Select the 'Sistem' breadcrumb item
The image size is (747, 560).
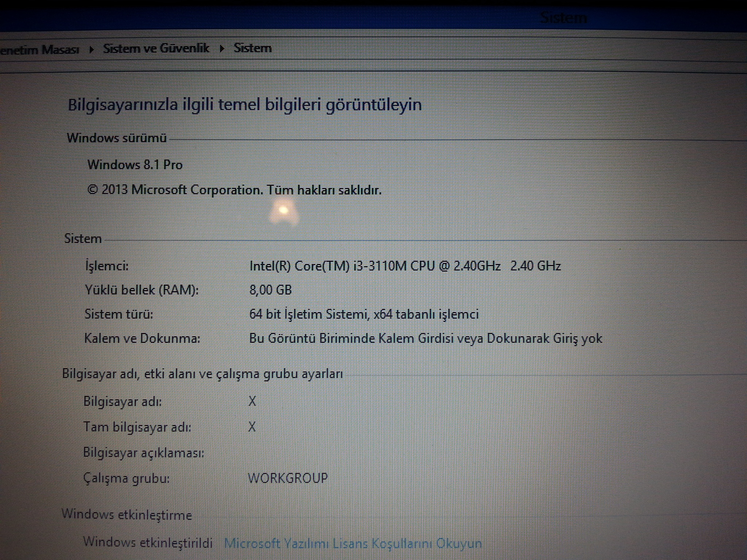point(253,48)
